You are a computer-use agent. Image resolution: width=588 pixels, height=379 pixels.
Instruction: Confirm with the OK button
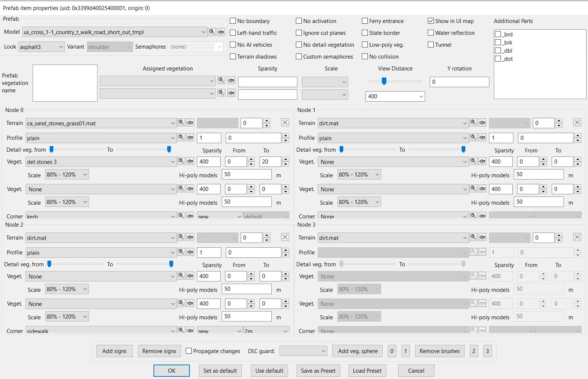[172, 370]
